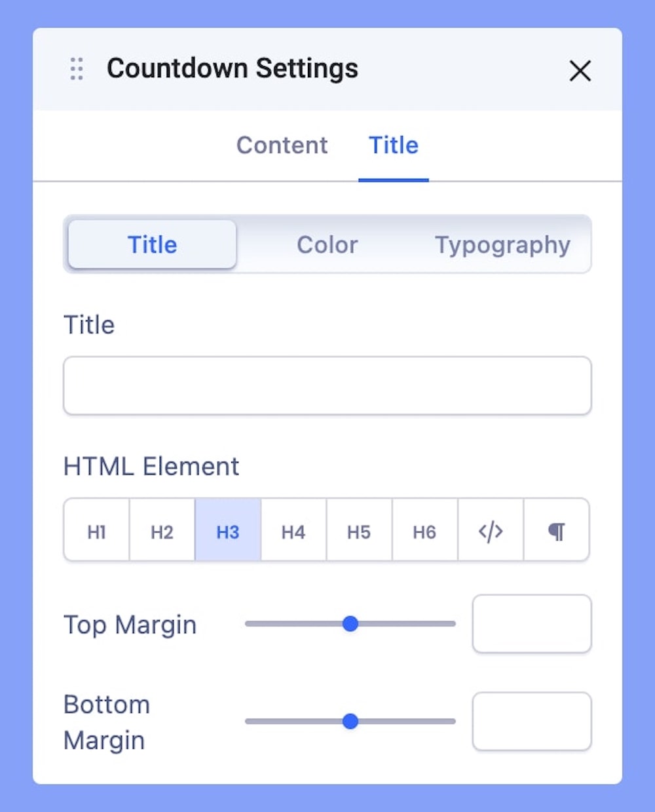Select the code tag HTML element icon
The width and height of the screenshot is (655, 812).
(491, 531)
